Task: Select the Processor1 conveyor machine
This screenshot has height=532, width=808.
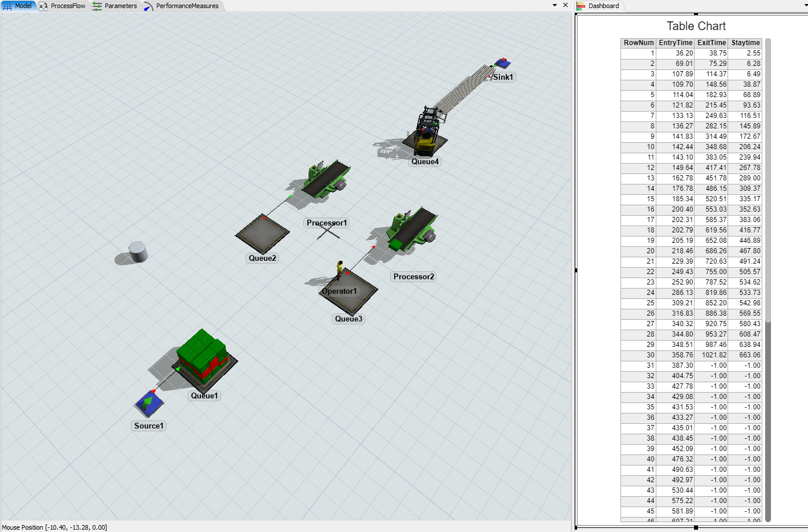Action: (x=327, y=179)
